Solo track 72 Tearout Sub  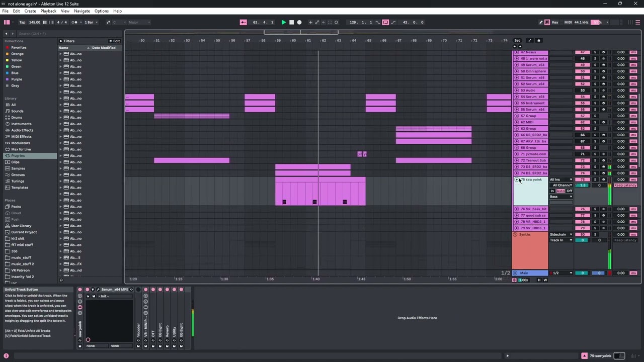pos(595,160)
